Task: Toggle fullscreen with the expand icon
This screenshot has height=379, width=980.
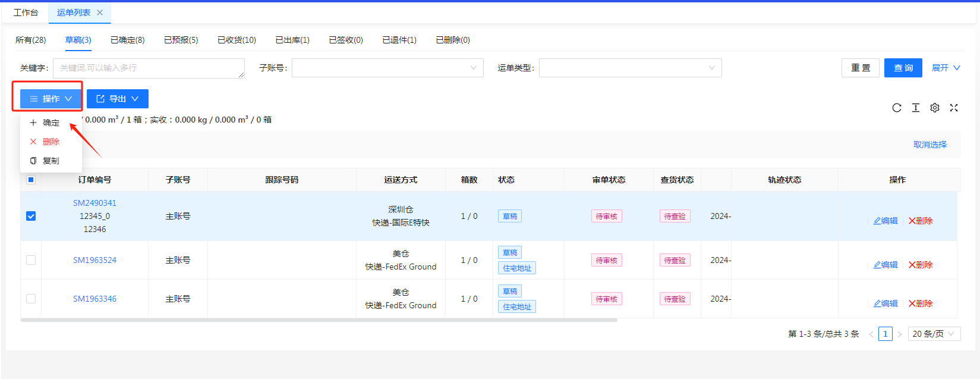Action: [953, 108]
